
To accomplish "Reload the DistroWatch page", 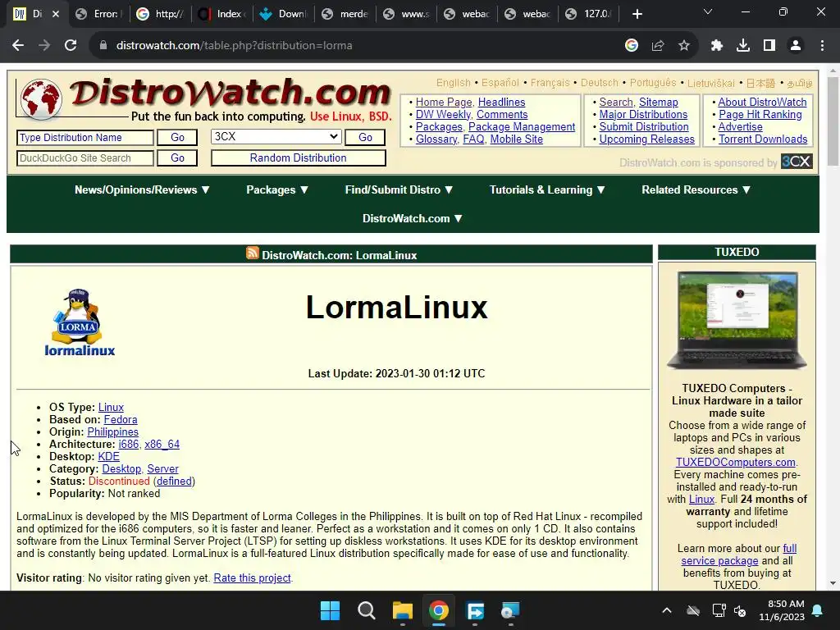I will tap(71, 46).
